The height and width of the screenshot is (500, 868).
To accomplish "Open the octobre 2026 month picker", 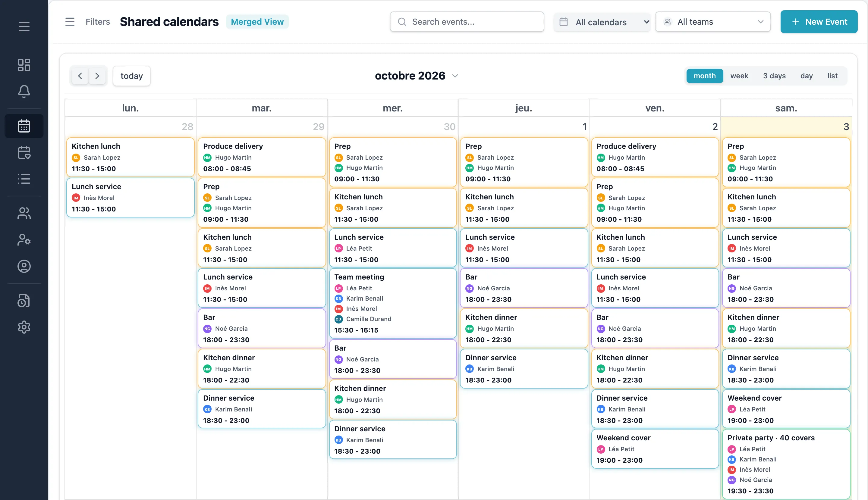I will coord(417,76).
